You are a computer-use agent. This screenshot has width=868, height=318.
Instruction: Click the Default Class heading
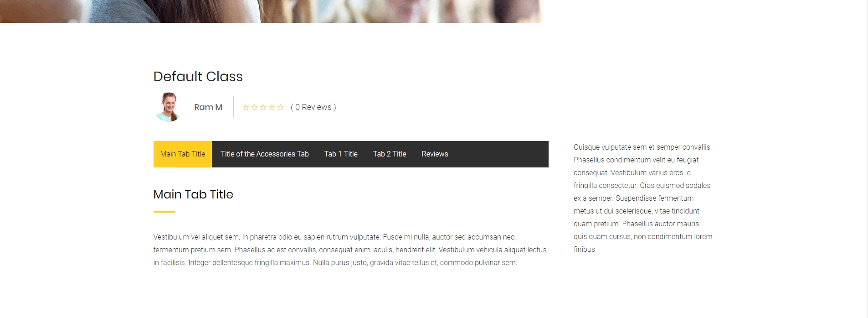pyautogui.click(x=198, y=77)
